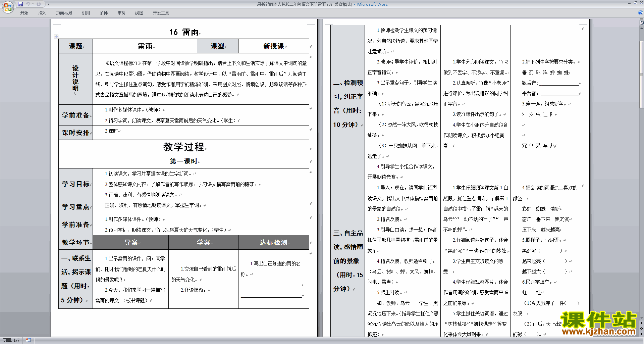The width and height of the screenshot is (644, 344).
Task: Switch to the 视图 tab
Action: [x=139, y=13]
